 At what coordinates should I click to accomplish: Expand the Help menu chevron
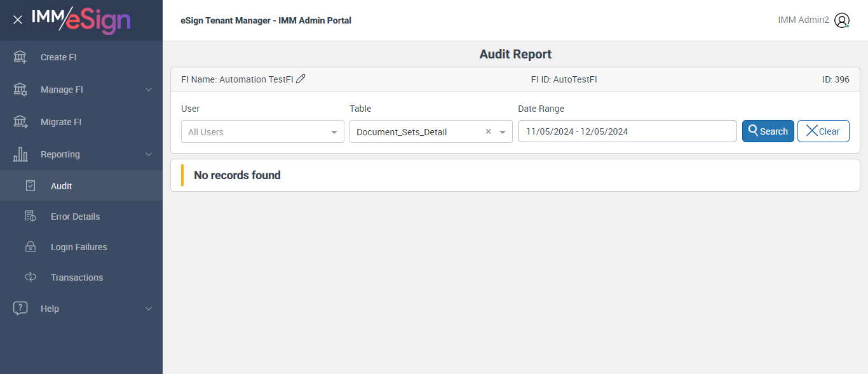coord(149,309)
